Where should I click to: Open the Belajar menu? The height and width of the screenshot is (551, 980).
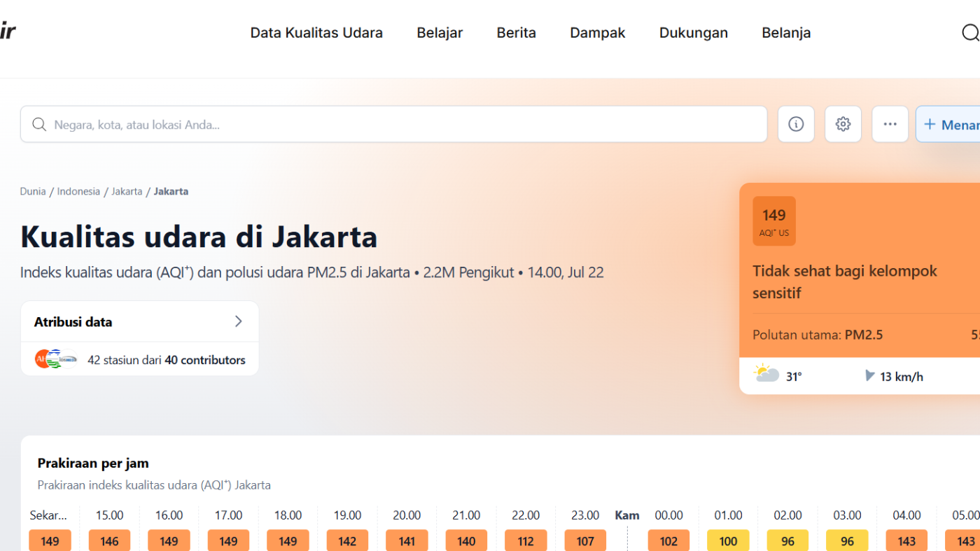[440, 33]
